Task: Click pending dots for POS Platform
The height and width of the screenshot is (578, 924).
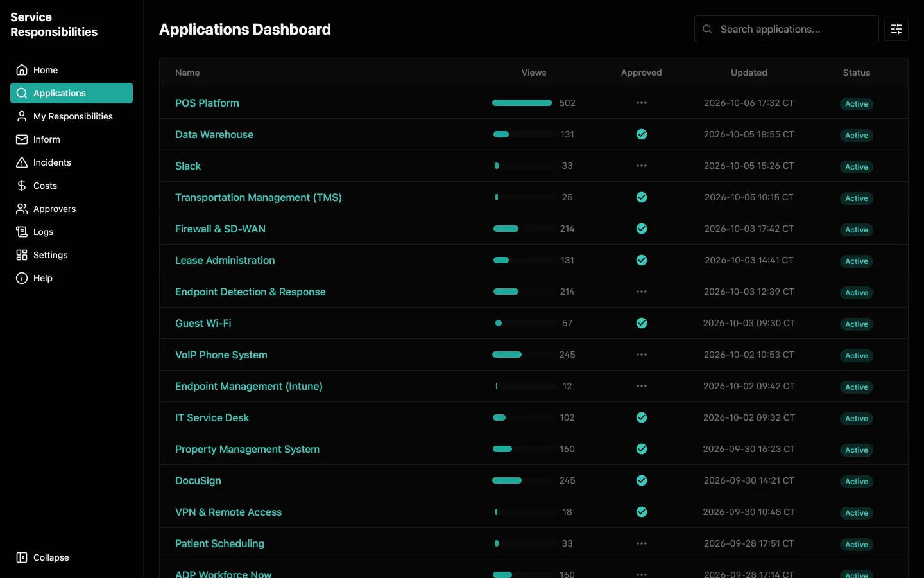Action: [642, 103]
